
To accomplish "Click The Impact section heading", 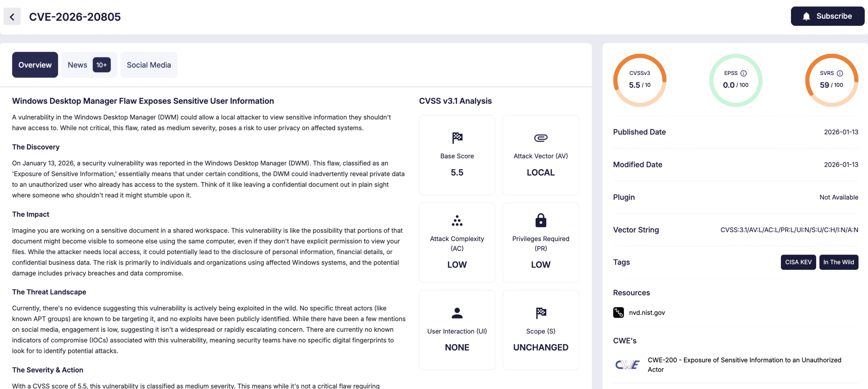I will pos(31,214).
